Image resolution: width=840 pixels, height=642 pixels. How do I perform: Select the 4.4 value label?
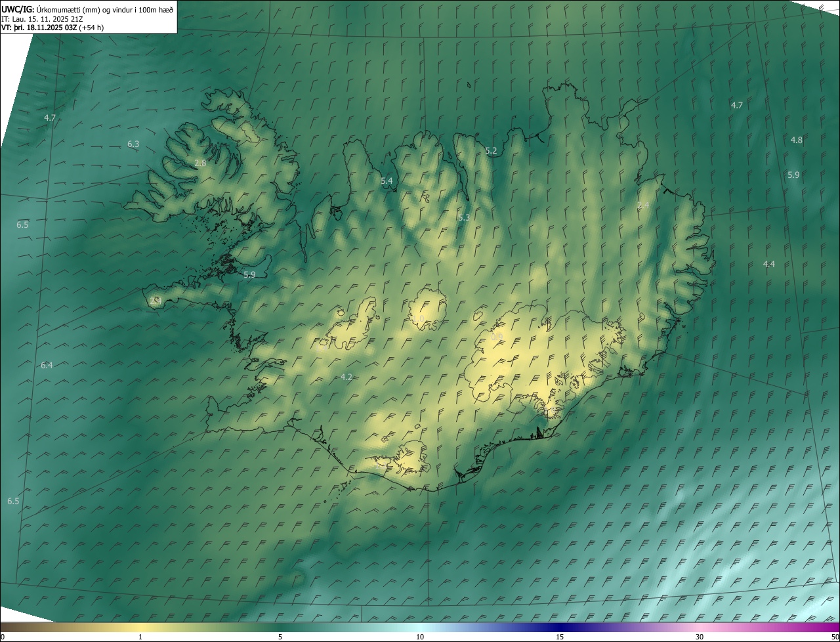(769, 264)
